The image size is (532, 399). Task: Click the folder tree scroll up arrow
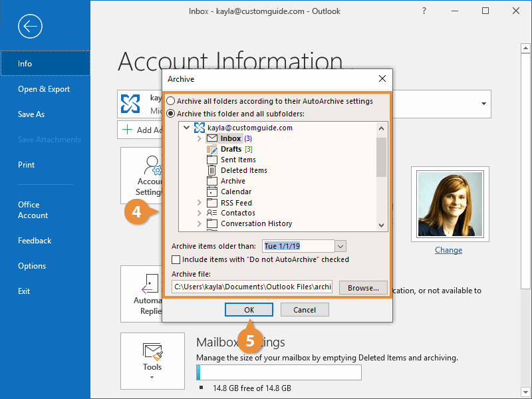[381, 128]
